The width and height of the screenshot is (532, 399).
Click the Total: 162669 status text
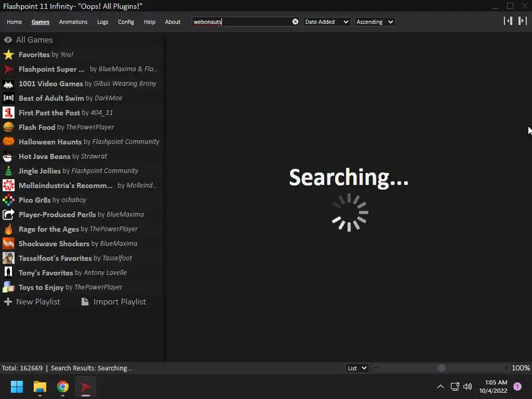(x=22, y=368)
